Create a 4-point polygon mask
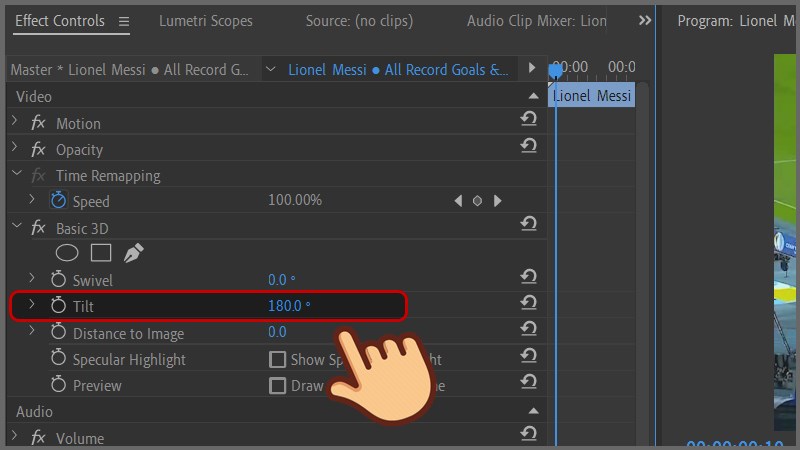The image size is (800, 450). (x=101, y=253)
